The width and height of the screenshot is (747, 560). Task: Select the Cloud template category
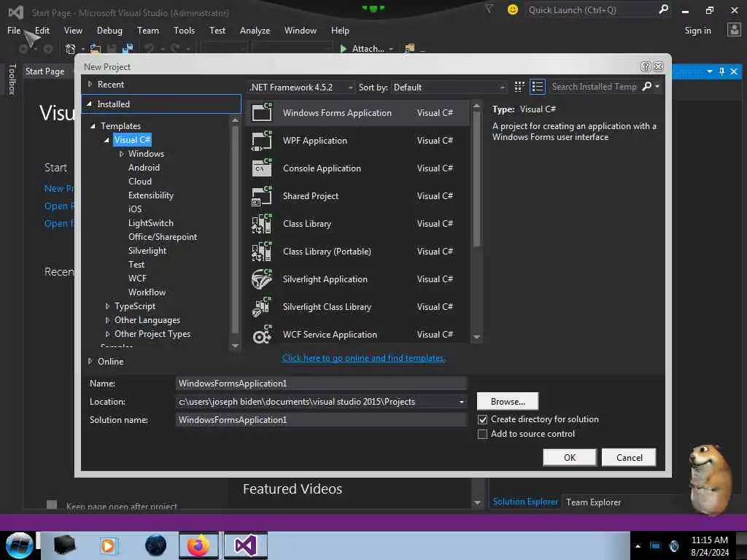[x=140, y=182]
